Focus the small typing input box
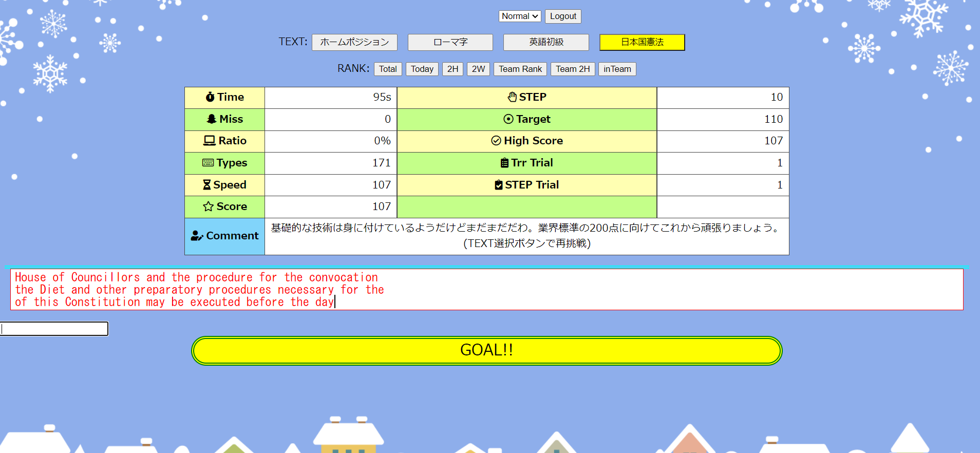 tap(54, 329)
